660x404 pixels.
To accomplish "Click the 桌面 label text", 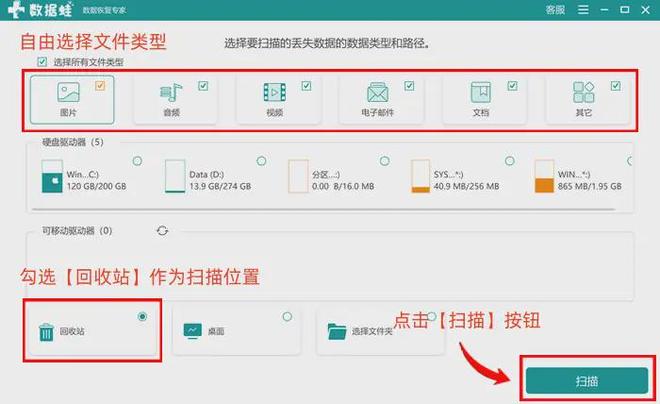I will tap(216, 331).
